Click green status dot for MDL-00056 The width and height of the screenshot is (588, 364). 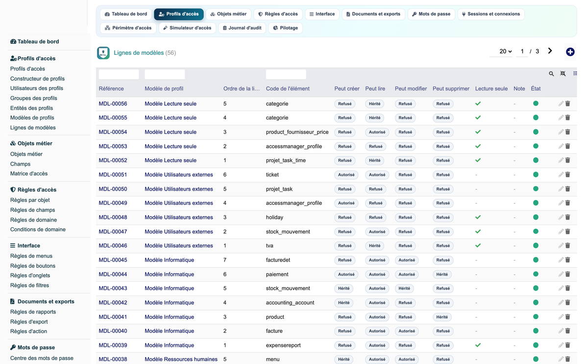(536, 104)
